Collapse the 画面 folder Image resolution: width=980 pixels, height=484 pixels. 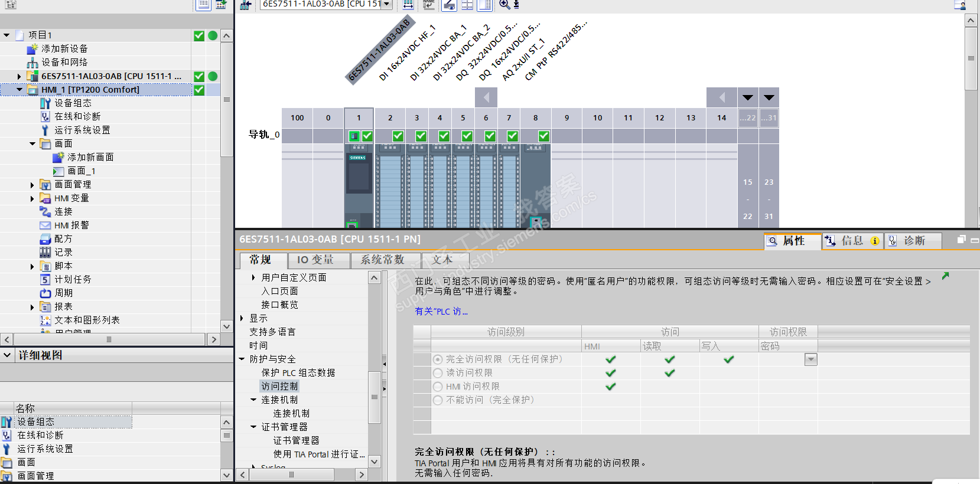pyautogui.click(x=32, y=144)
